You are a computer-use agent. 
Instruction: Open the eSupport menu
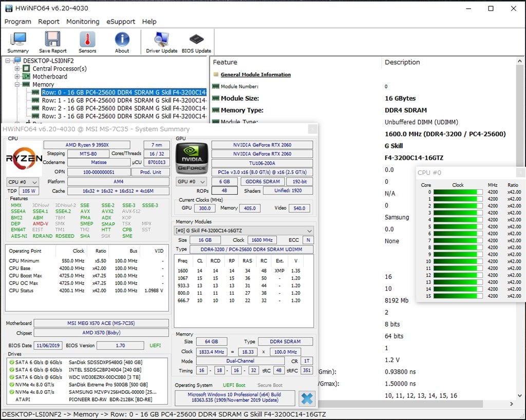pos(121,22)
